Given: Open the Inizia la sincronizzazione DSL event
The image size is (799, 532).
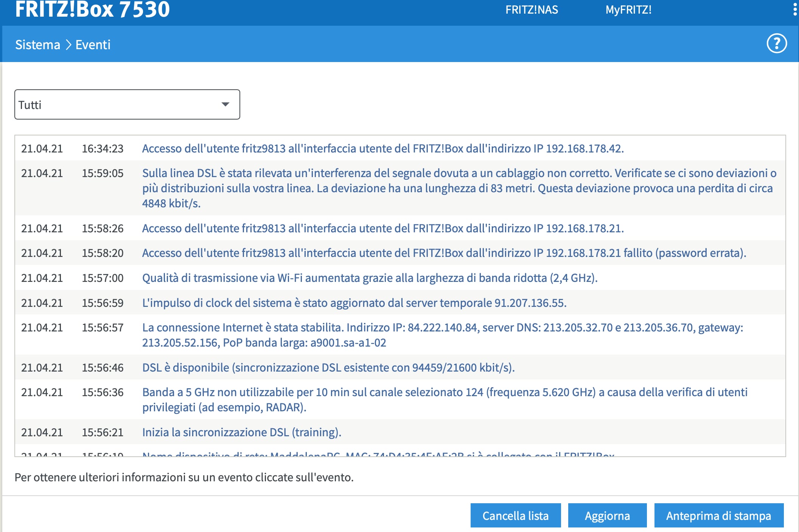Looking at the screenshot, I should coord(242,432).
